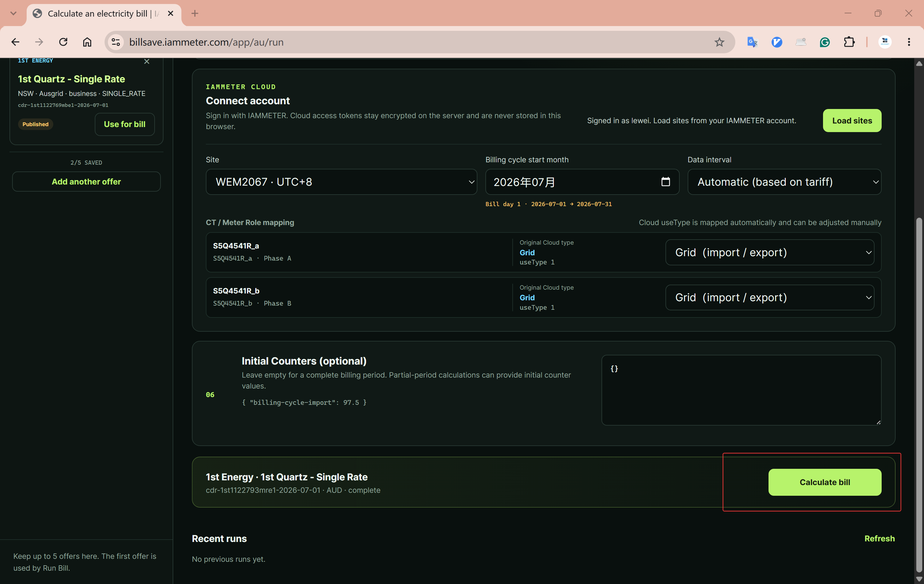Click the Billing cycle start month field
This screenshot has height=584, width=924.
coord(582,182)
